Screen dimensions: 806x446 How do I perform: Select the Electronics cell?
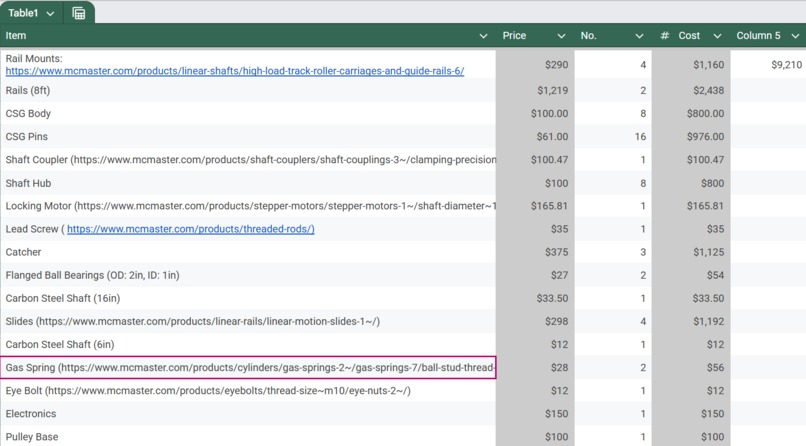[x=248, y=414]
